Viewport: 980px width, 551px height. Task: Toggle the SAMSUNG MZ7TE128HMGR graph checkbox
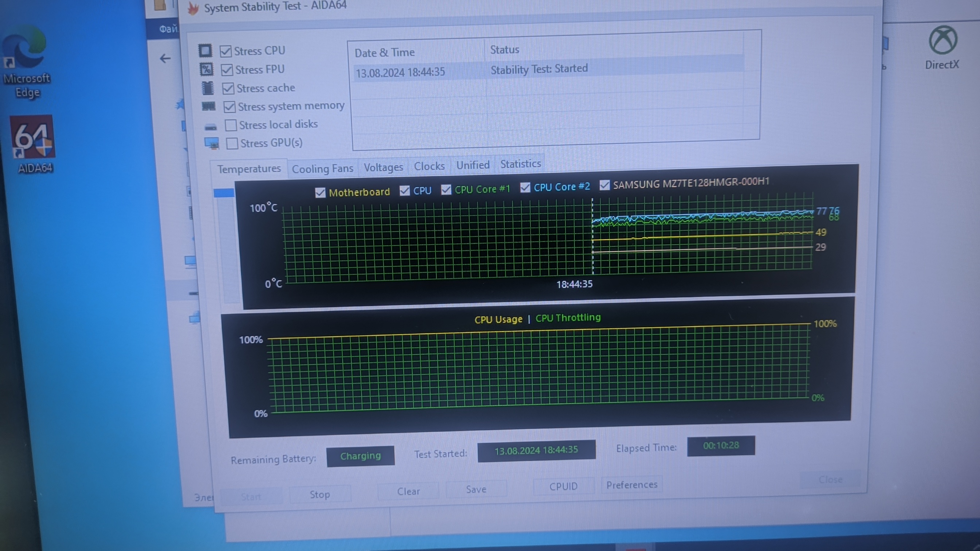(604, 185)
